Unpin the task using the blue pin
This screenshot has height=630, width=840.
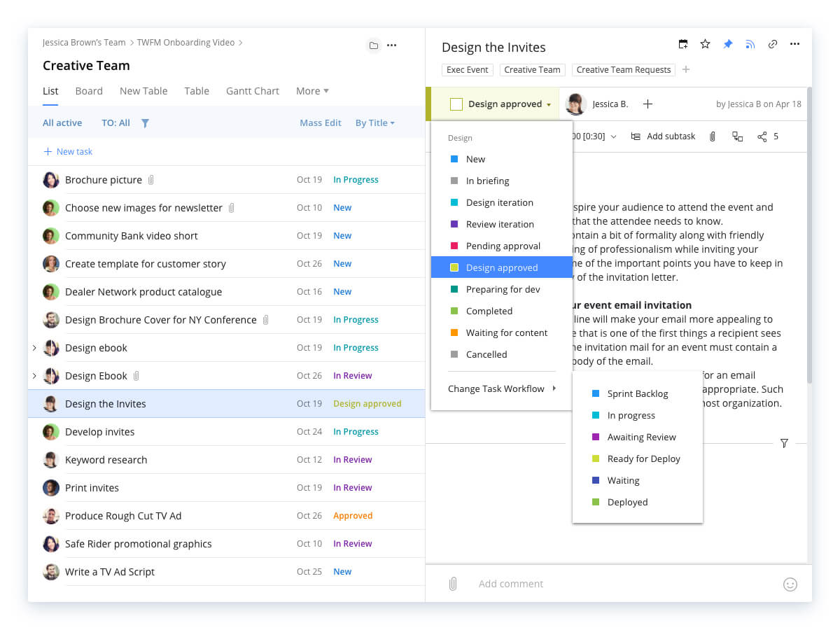(727, 43)
